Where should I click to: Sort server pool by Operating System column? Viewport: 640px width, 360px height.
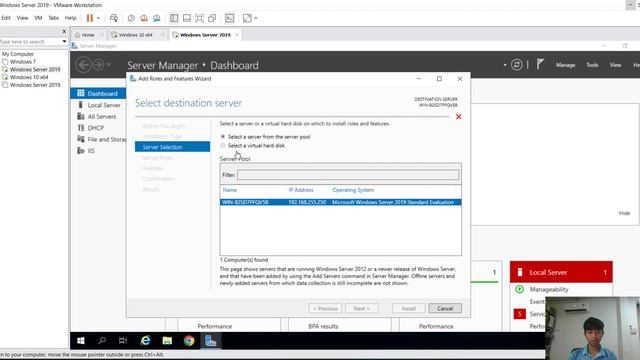click(x=353, y=190)
